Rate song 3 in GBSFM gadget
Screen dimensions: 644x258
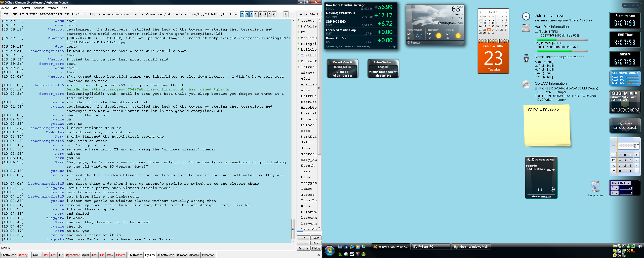627,110
